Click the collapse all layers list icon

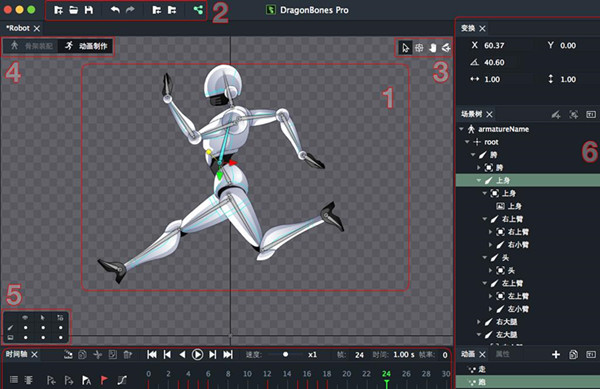(x=14, y=380)
